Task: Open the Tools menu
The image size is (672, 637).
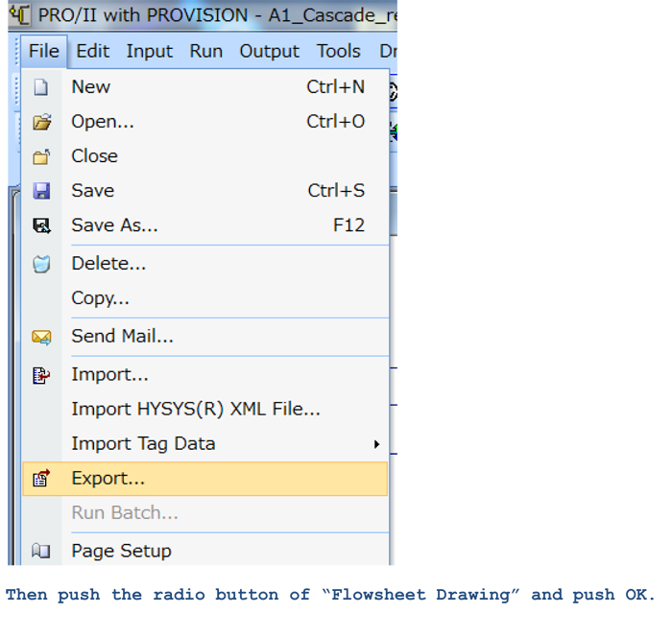Action: coord(339,52)
